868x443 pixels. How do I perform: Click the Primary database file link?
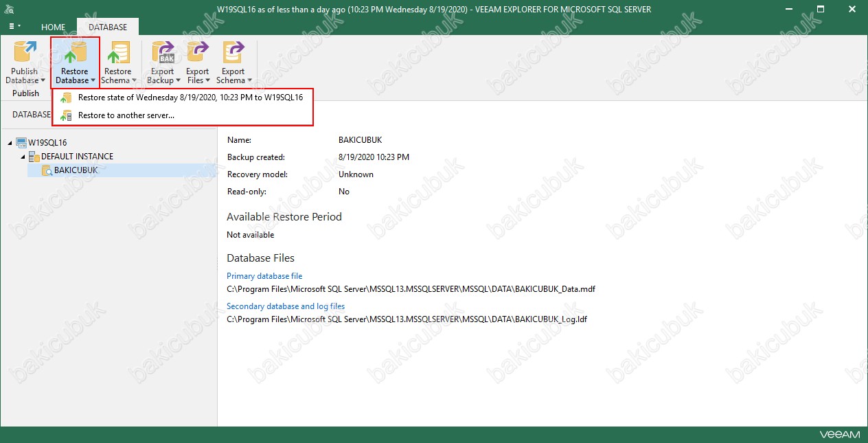pyautogui.click(x=264, y=276)
